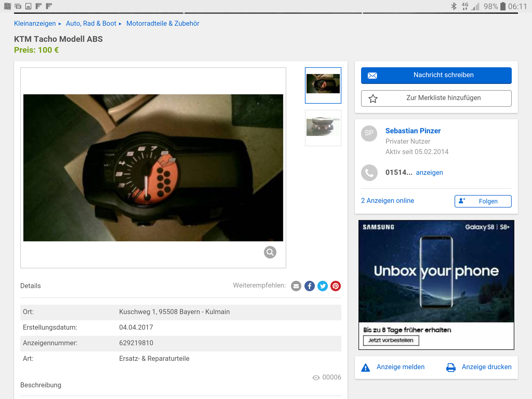
Task: Follow seller with Folgen button
Action: [x=483, y=201]
